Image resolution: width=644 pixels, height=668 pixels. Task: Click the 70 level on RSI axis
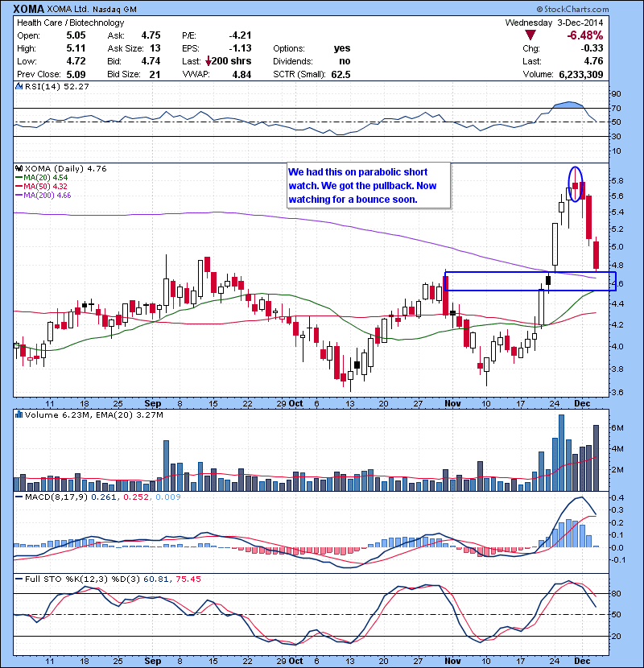coord(617,108)
